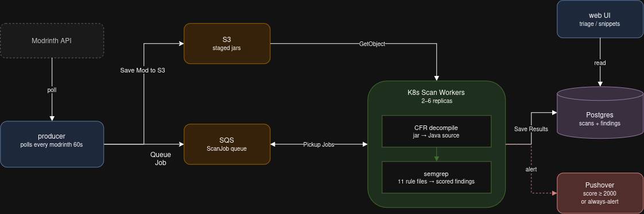Click the 'GetObject' edge label
Image resolution: width=644 pixels, height=214 pixels.
tap(372, 44)
